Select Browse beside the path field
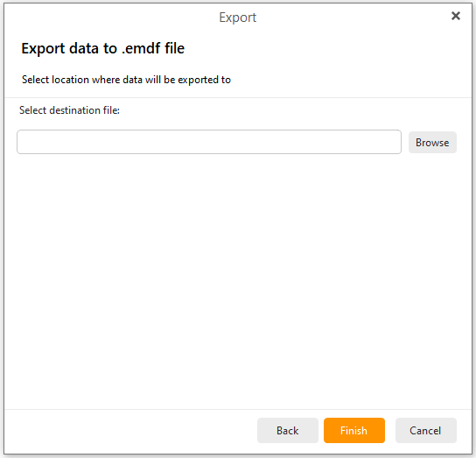 (x=432, y=142)
